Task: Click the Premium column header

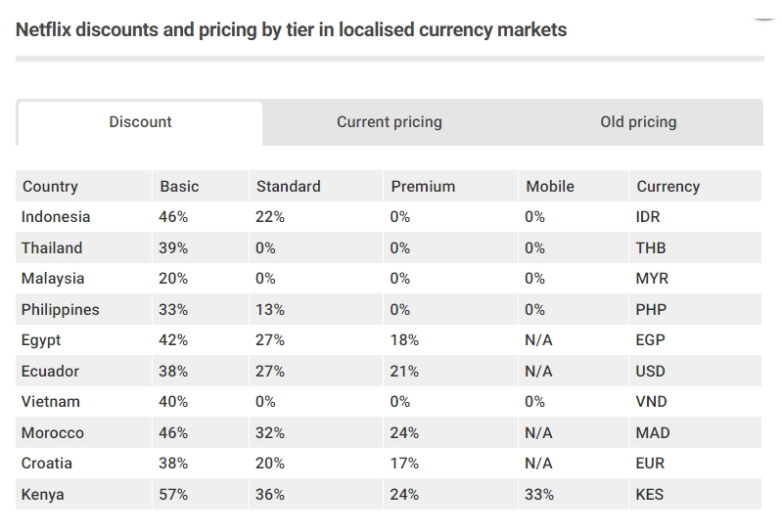Action: (423, 186)
